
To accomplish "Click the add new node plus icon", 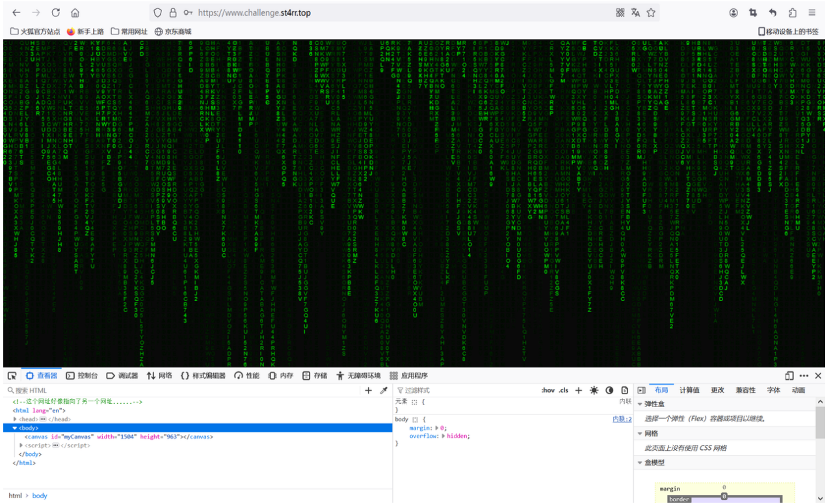I will coord(368,390).
